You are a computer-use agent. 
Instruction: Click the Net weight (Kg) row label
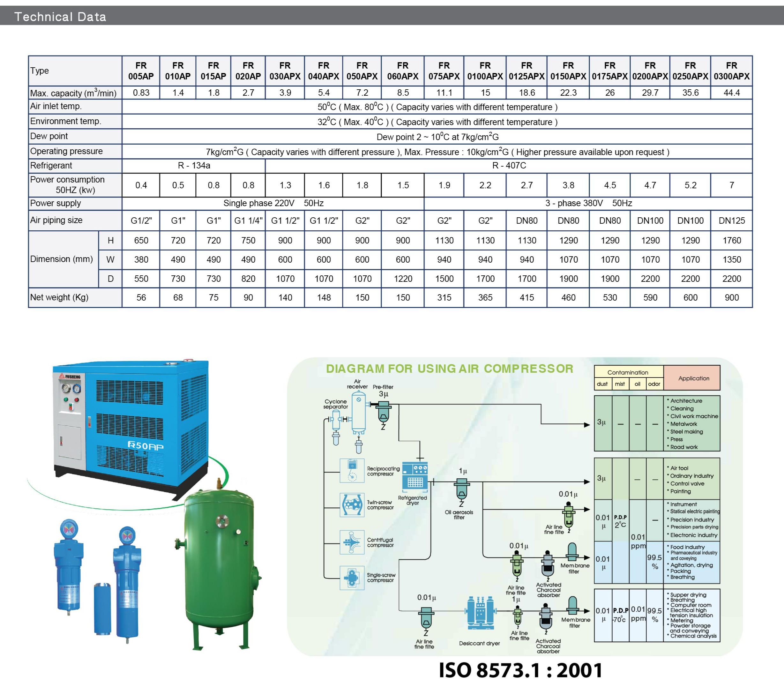pos(59,297)
